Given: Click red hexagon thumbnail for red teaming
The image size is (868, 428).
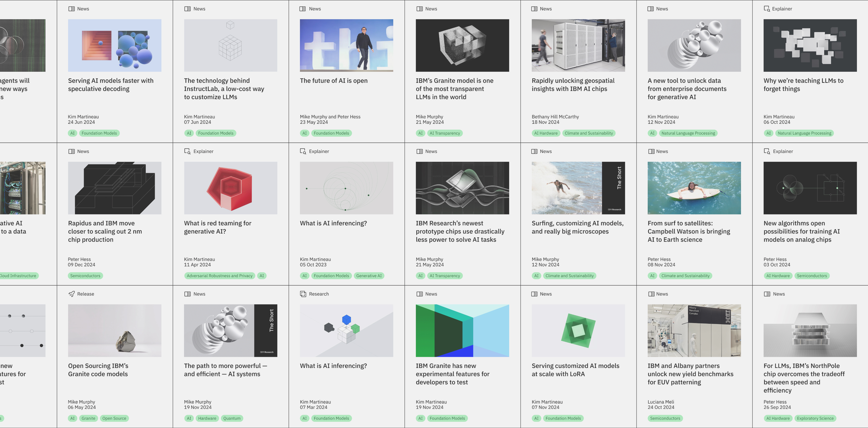Looking at the screenshot, I should [x=230, y=188].
